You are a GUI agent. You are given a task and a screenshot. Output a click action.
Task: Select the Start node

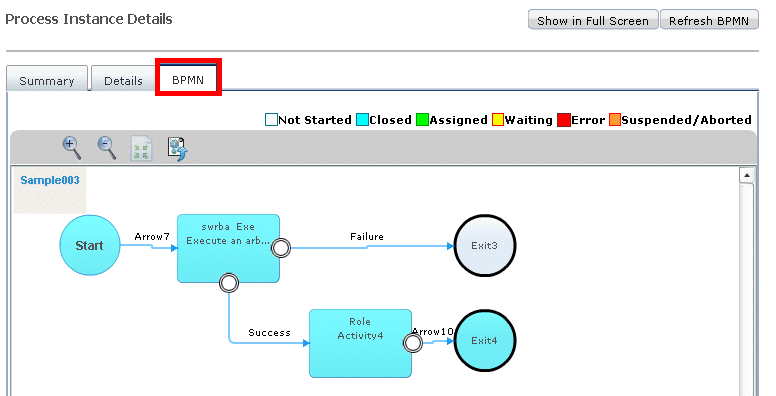pos(90,245)
